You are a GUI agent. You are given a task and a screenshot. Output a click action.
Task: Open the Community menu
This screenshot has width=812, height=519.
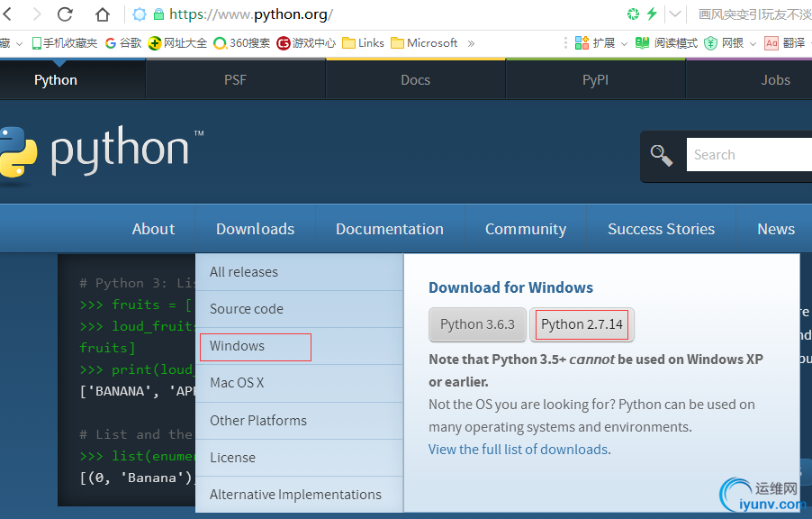[x=526, y=229]
